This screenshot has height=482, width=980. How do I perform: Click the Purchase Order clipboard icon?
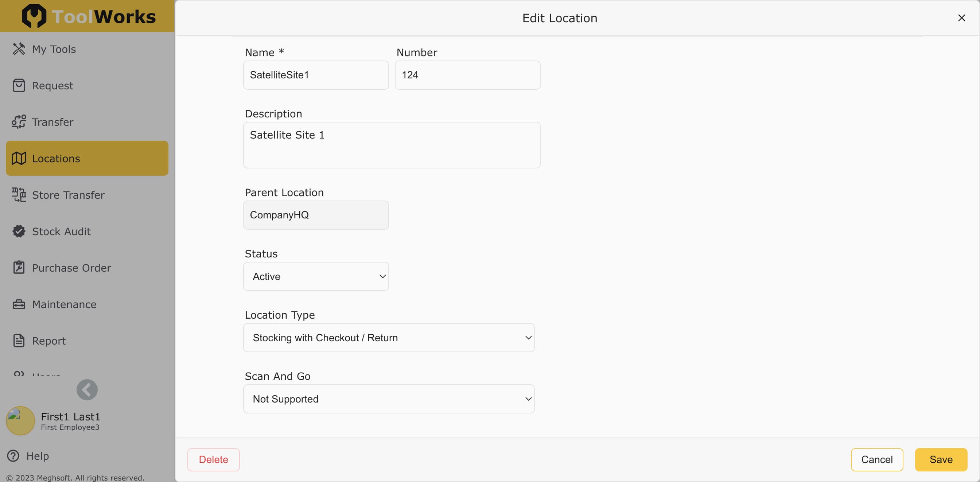[x=19, y=268]
